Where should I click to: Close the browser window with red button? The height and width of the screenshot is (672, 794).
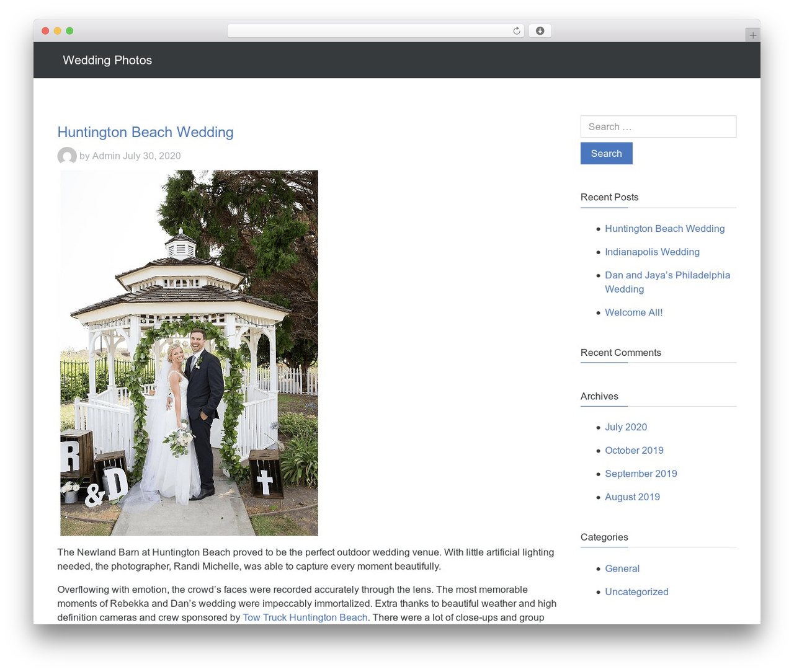click(45, 31)
